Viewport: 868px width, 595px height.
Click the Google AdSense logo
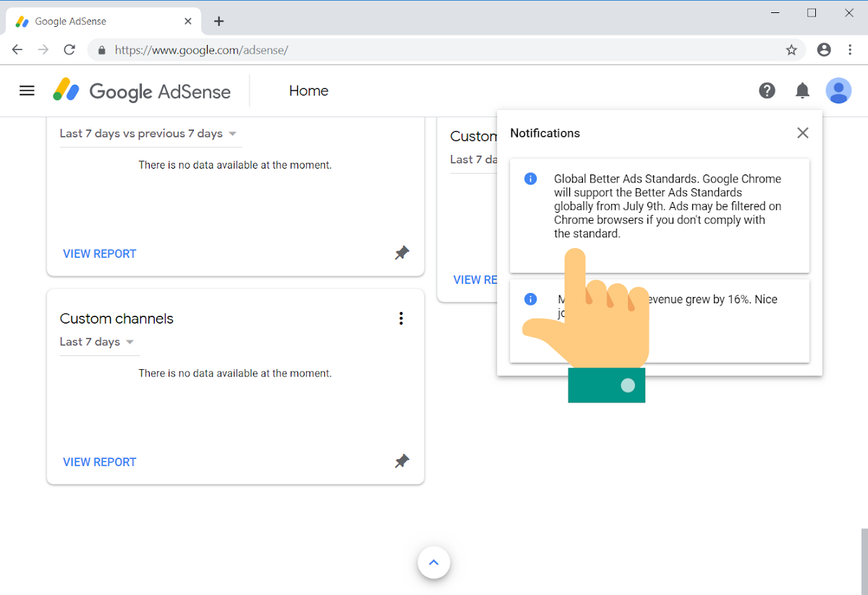142,91
